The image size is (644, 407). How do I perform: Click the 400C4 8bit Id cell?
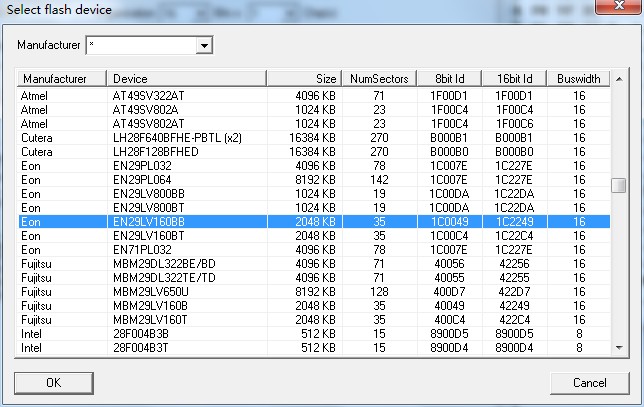pyautogui.click(x=449, y=320)
